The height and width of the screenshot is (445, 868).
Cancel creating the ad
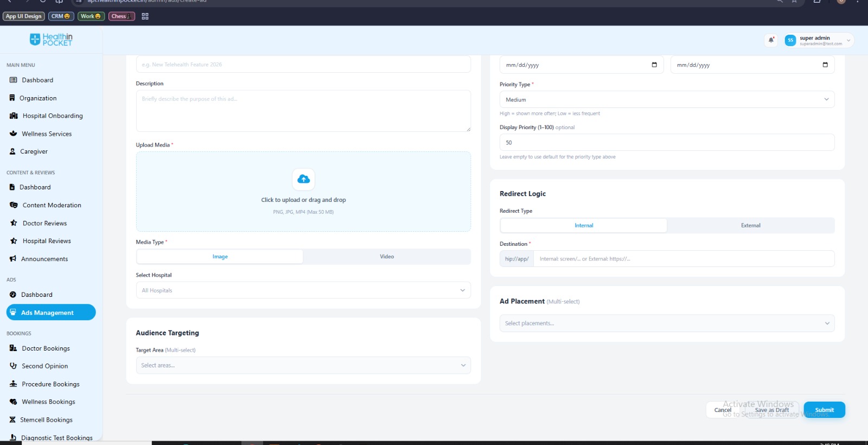click(x=723, y=410)
